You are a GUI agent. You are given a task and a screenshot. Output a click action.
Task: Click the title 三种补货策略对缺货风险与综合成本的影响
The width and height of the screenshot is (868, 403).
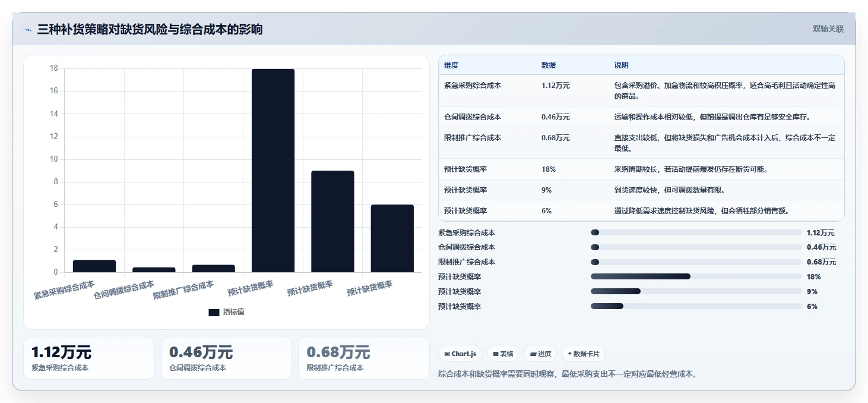150,29
